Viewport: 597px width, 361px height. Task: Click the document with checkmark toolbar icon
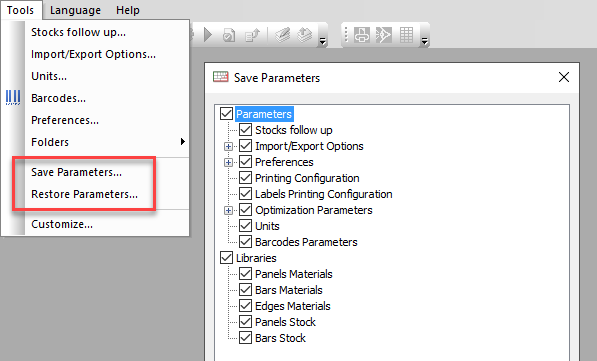(x=229, y=35)
